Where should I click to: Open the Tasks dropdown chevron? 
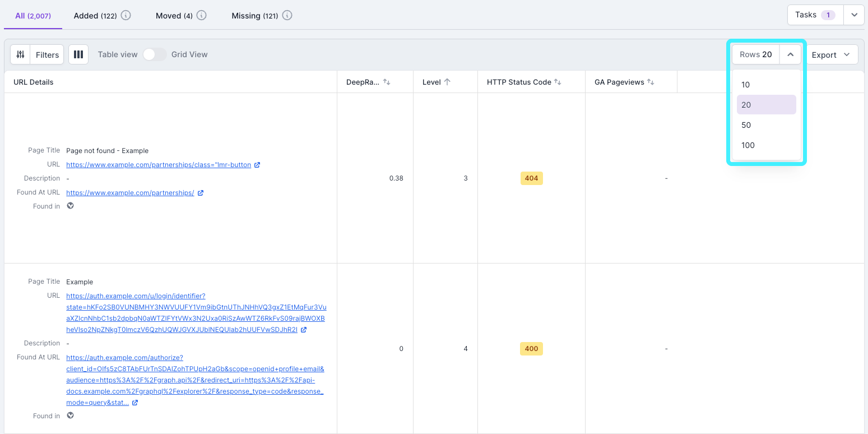854,15
